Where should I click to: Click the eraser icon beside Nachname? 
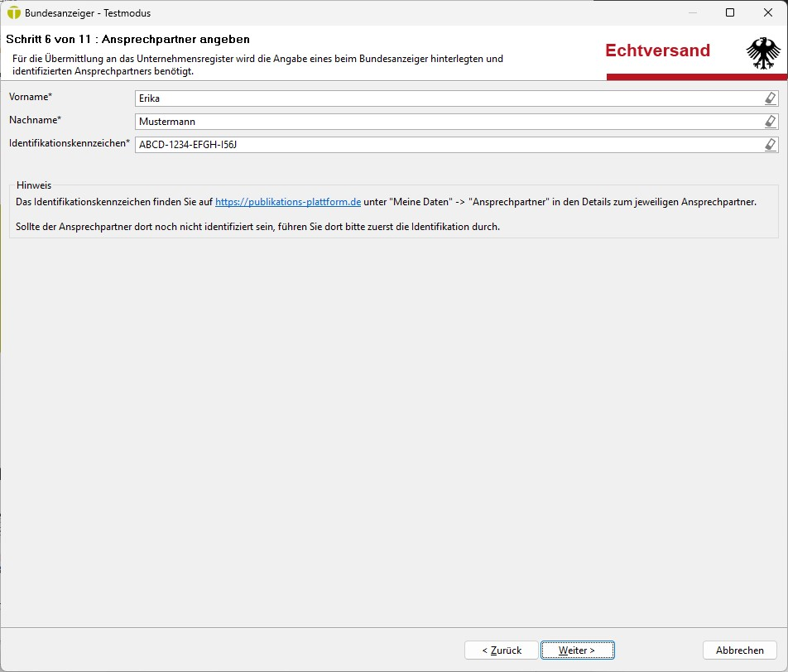(771, 122)
